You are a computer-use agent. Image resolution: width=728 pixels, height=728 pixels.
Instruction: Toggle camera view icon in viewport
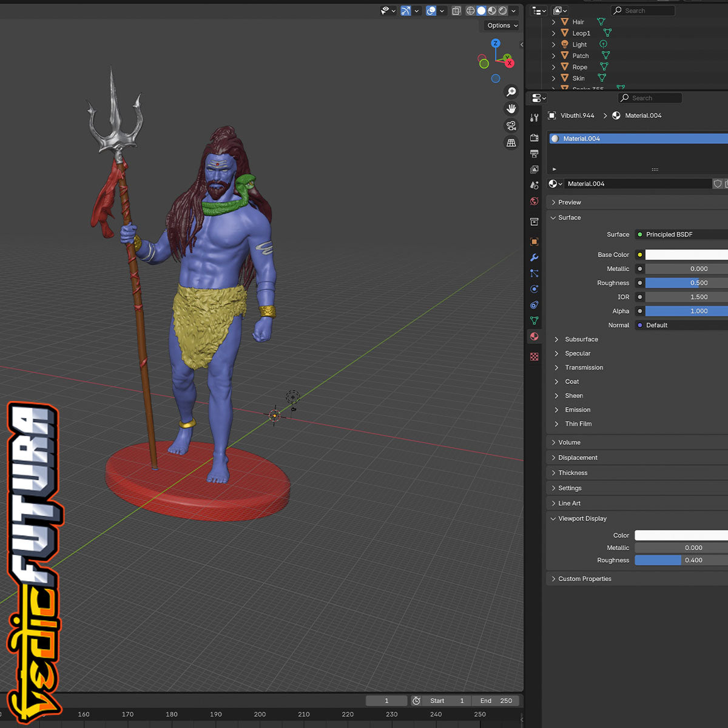pyautogui.click(x=511, y=126)
